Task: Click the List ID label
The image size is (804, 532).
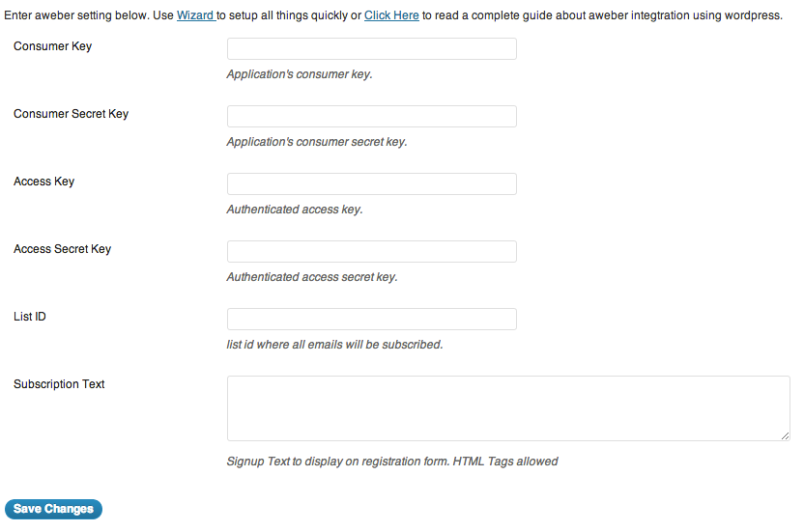Action: (30, 317)
